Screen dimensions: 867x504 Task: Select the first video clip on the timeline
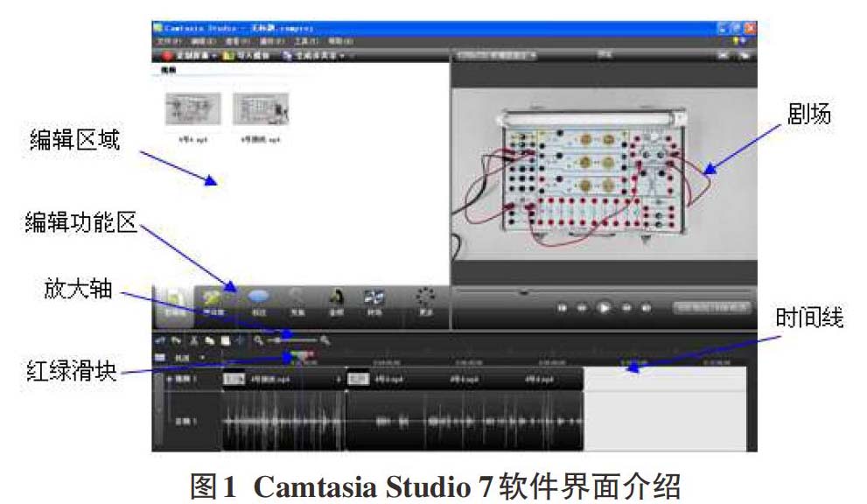point(283,380)
